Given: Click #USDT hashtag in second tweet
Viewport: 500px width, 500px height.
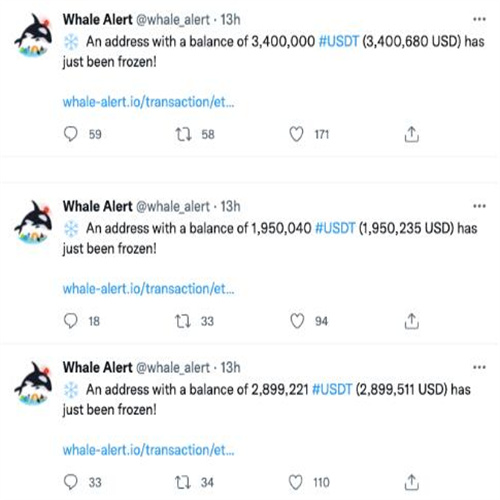Looking at the screenshot, I should pos(335,228).
